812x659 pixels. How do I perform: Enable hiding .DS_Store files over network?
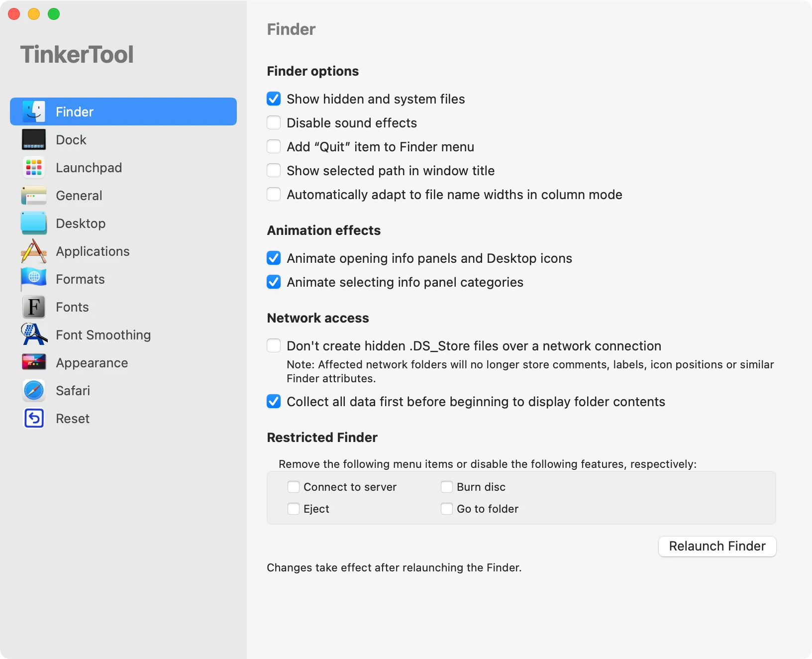click(274, 345)
